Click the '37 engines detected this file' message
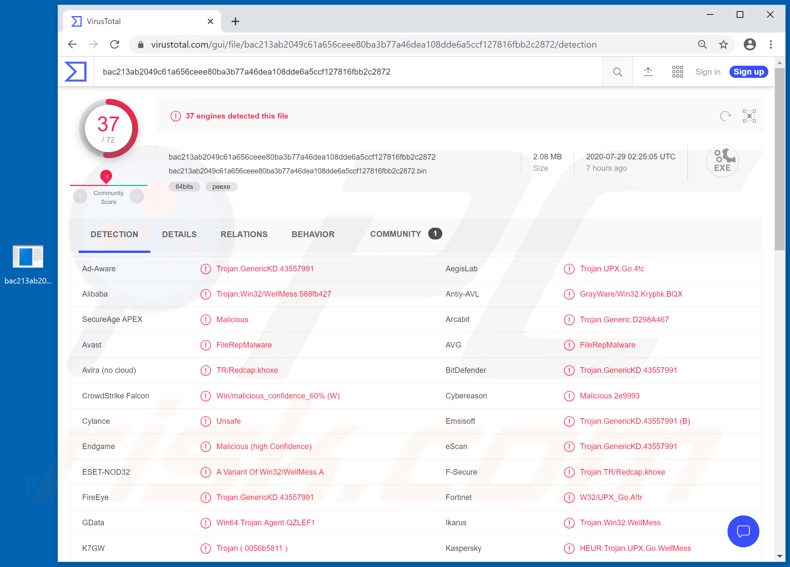This screenshot has height=567, width=790. click(x=237, y=116)
